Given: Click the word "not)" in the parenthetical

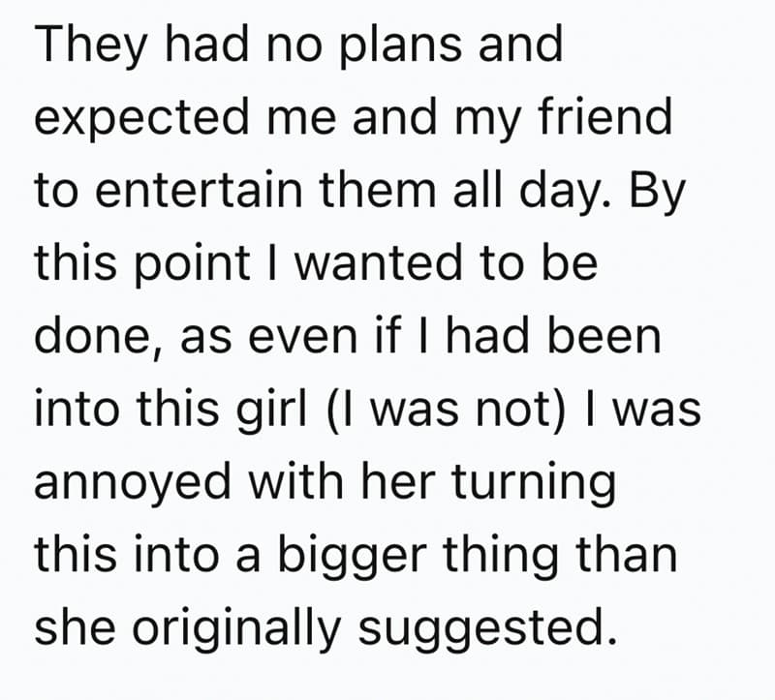Looking at the screenshot, I should tap(520, 411).
